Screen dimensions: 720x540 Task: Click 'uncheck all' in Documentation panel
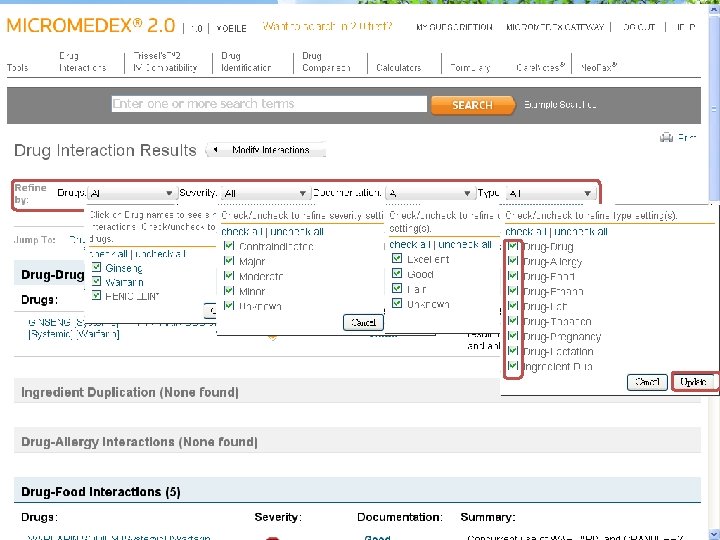click(x=465, y=244)
